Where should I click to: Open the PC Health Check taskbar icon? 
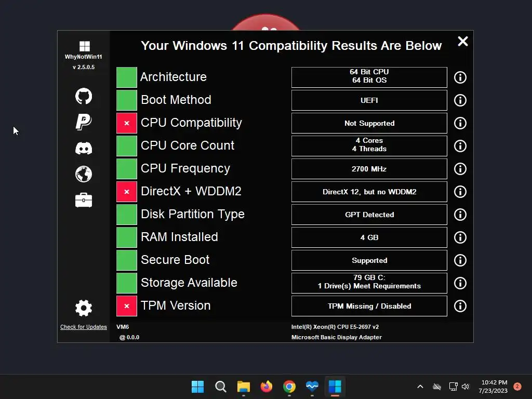(x=312, y=387)
